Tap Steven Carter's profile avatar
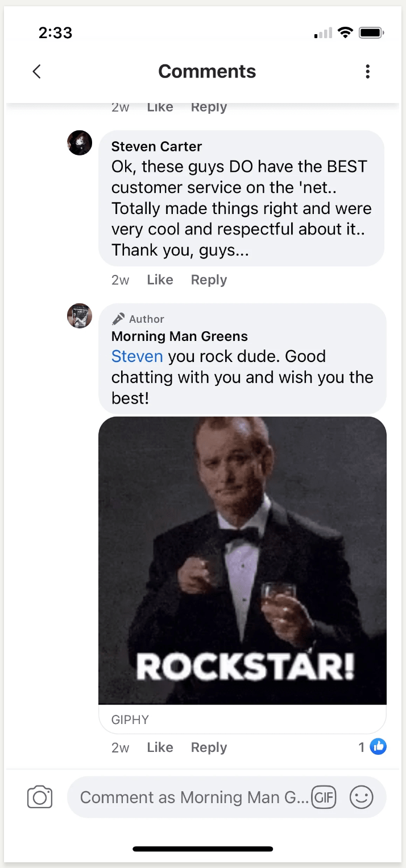The image size is (406, 868). (80, 143)
